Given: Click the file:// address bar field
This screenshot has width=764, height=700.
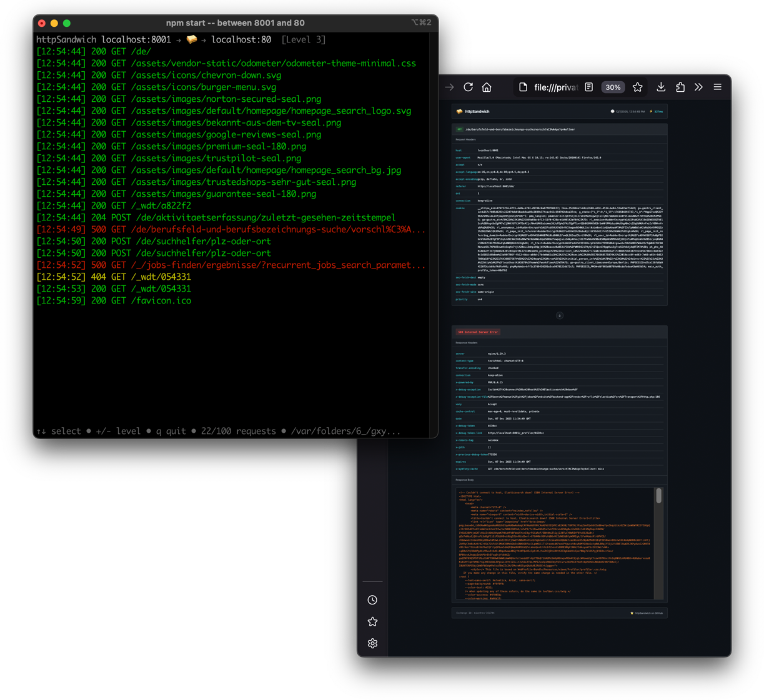Looking at the screenshot, I should [555, 87].
